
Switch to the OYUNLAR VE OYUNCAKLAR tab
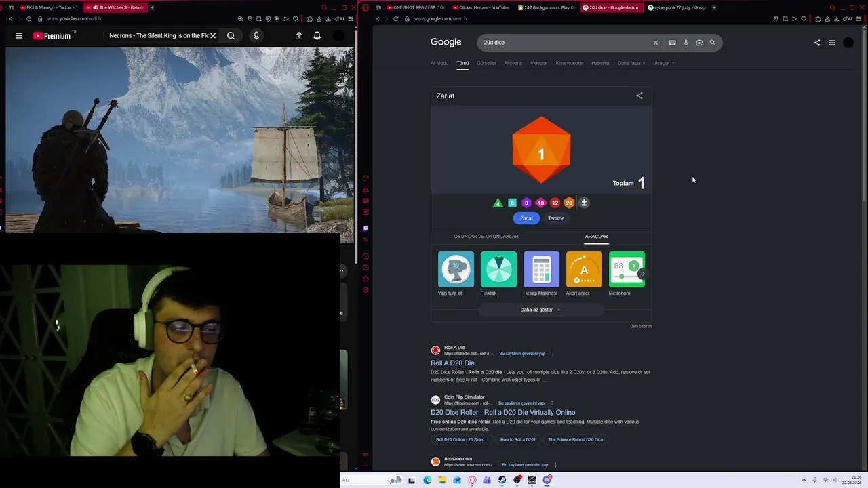pos(486,236)
